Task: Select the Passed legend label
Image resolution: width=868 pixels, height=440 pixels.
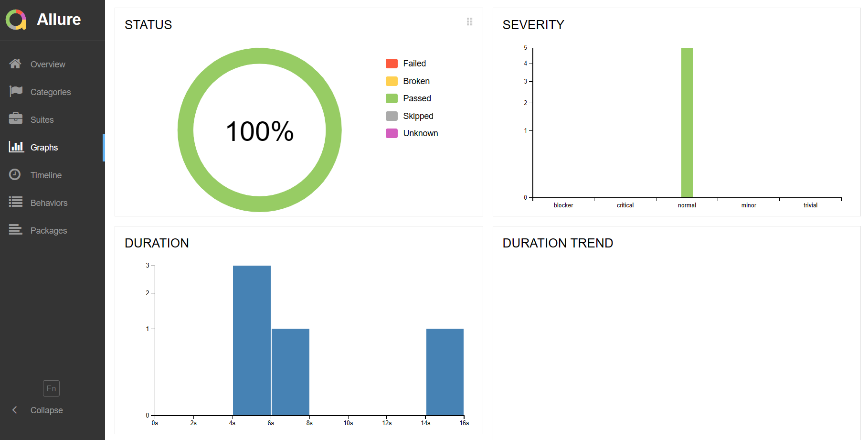Action: click(x=417, y=98)
